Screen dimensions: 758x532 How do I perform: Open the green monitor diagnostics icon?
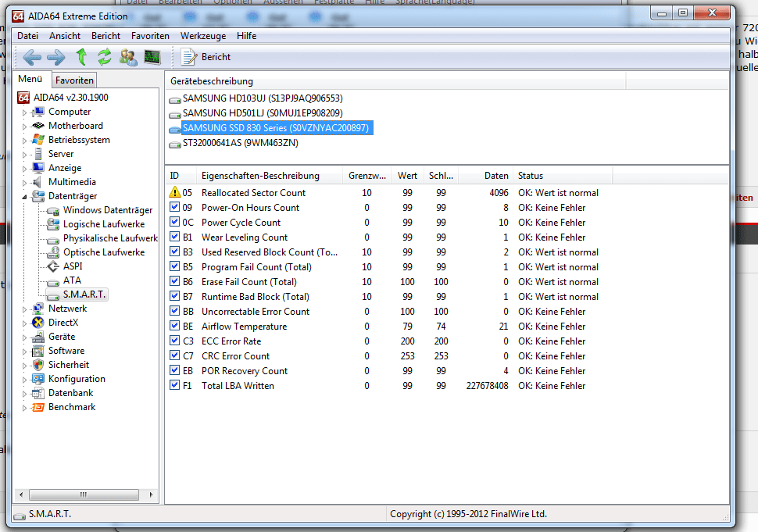[x=152, y=57]
